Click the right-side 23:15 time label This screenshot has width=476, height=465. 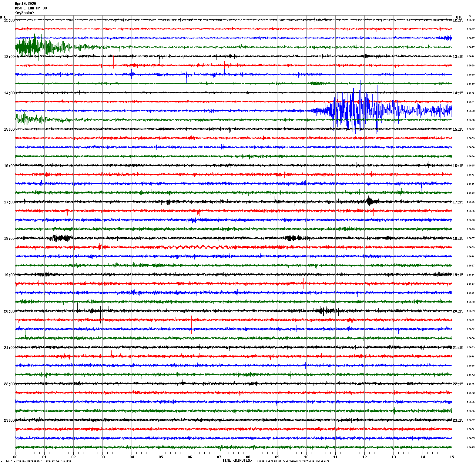[458, 420]
